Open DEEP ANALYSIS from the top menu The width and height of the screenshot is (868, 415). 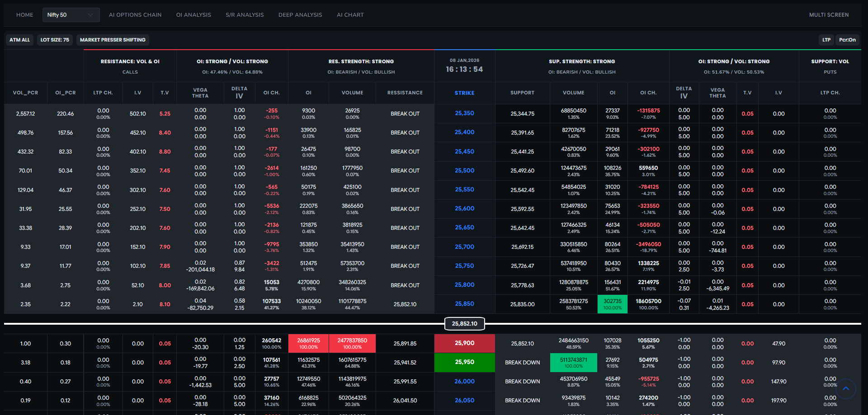pos(300,14)
